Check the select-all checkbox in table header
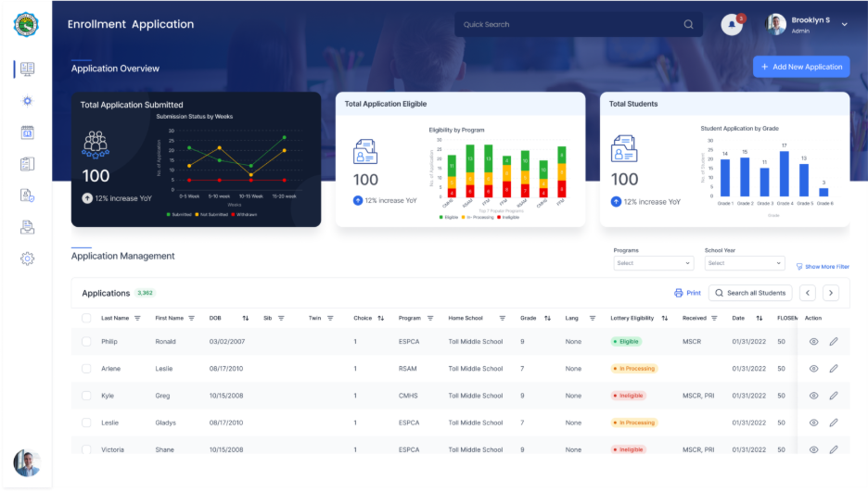Image resolution: width=868 pixels, height=492 pixels. (x=87, y=318)
